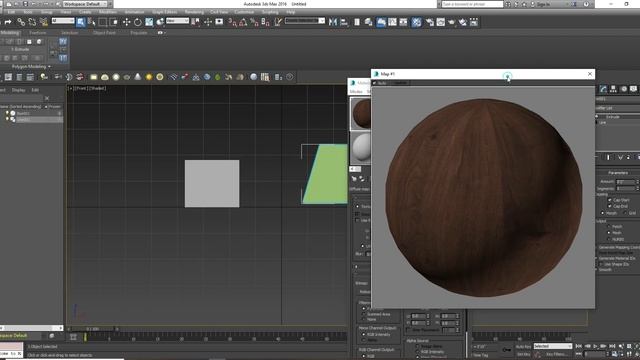Image resolution: width=640 pixels, height=360 pixels.
Task: Open the Graph Editors menu
Action: pyautogui.click(x=164, y=12)
